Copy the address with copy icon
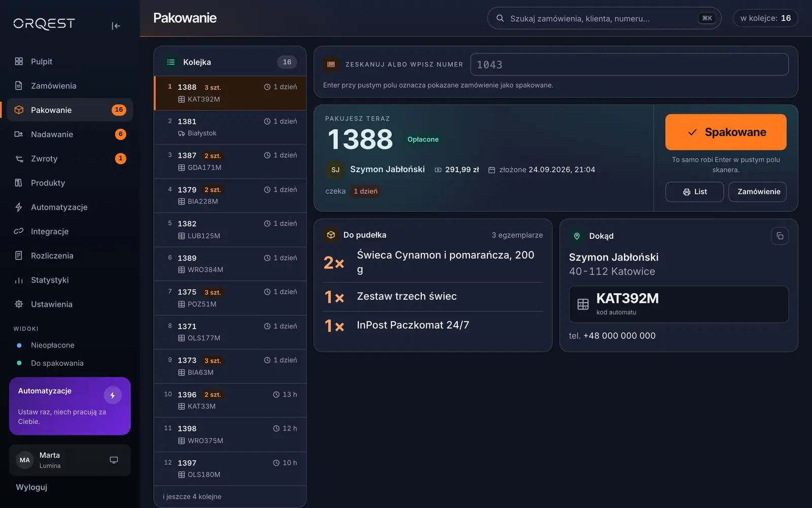The width and height of the screenshot is (812, 508). pyautogui.click(x=780, y=236)
